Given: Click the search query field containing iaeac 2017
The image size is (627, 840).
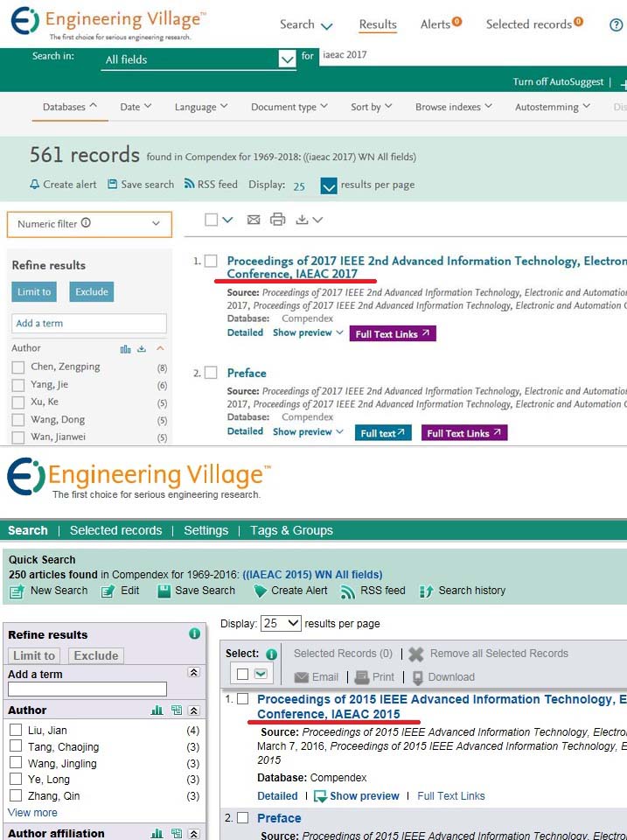Looking at the screenshot, I should click(473, 56).
